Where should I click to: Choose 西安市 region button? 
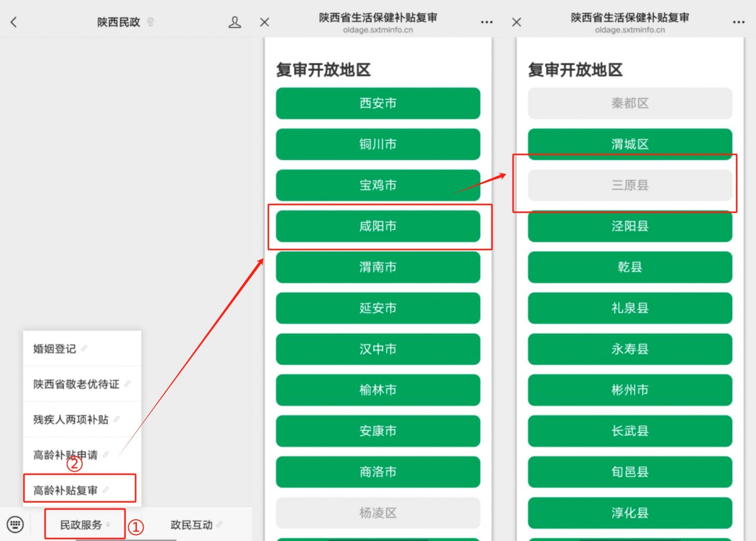pos(378,103)
